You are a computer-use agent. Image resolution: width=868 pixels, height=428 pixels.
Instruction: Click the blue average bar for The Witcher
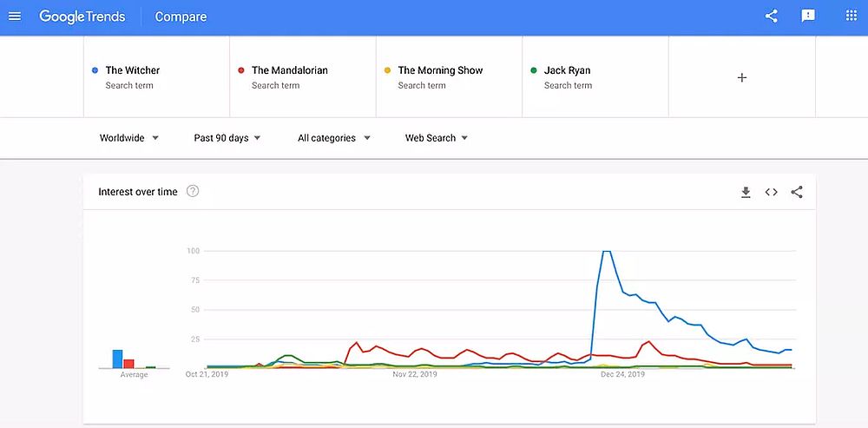(x=117, y=359)
